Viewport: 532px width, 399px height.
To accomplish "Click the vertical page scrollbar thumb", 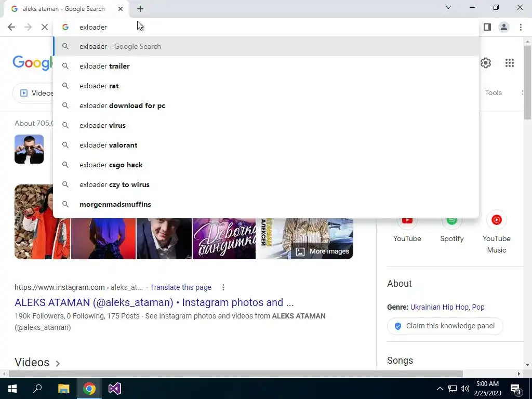I will (x=527, y=82).
